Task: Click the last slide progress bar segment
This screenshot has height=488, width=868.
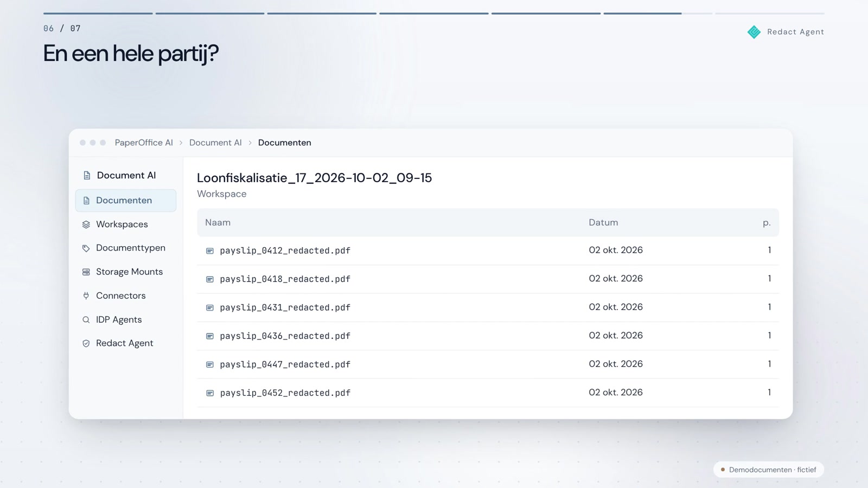Action: coord(770,14)
